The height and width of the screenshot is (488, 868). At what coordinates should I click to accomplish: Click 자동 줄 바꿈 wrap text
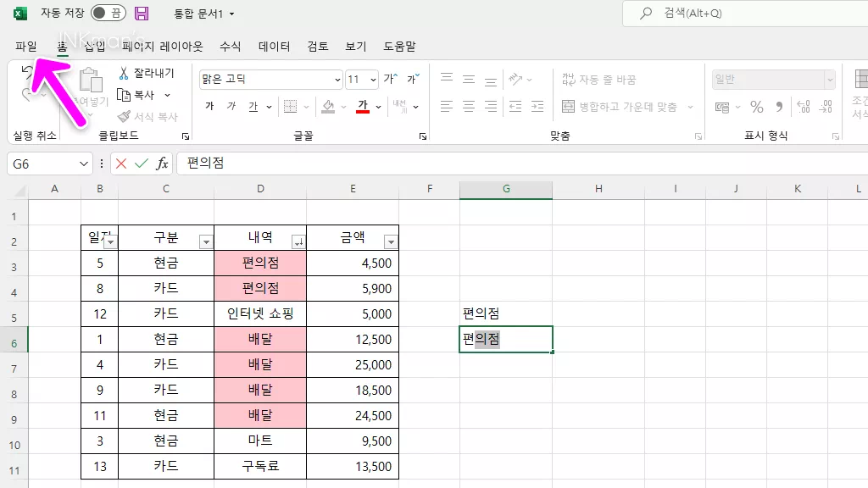(599, 80)
